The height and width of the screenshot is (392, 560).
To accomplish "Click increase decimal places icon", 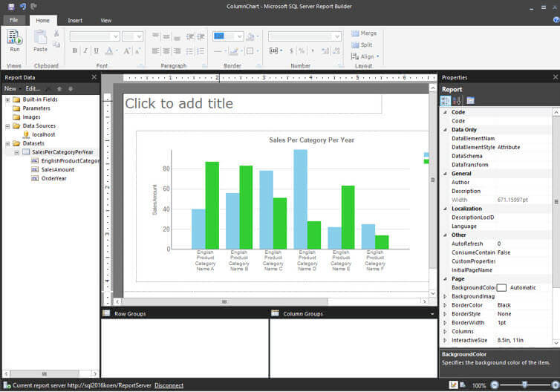I will [x=325, y=51].
